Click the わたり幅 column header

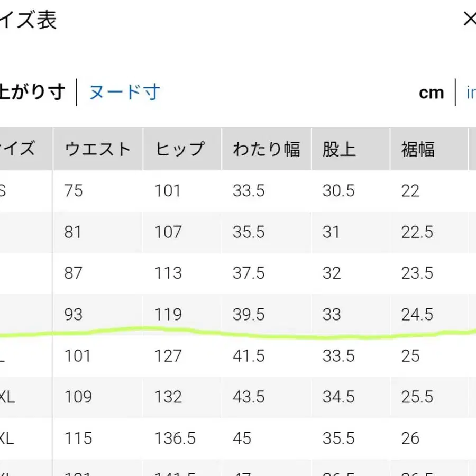click(266, 149)
